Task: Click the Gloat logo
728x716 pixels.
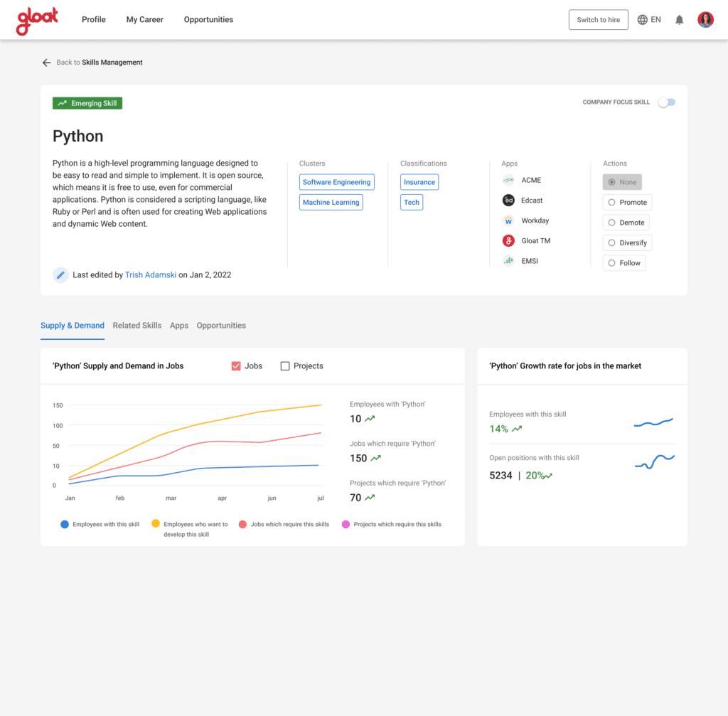Action: (37, 21)
